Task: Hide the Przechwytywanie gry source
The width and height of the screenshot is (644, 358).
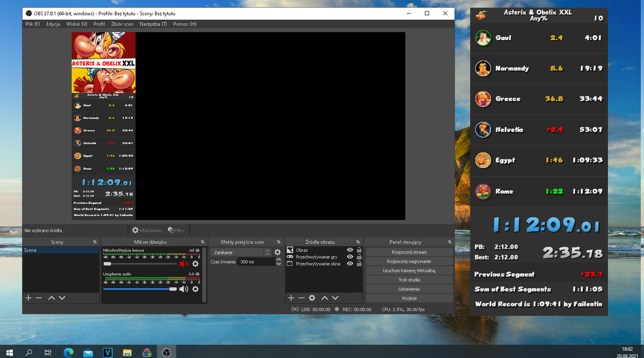Action: click(350, 257)
